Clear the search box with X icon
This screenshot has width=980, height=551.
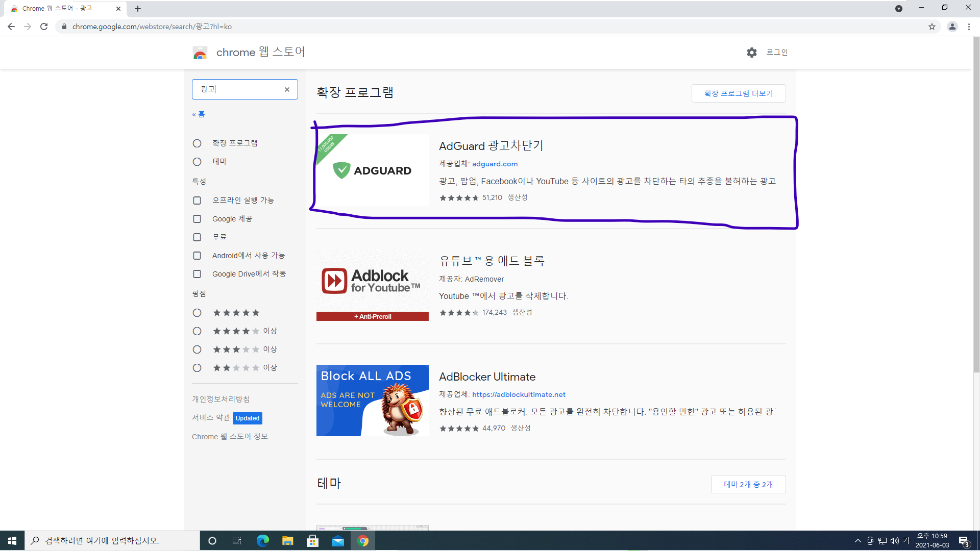click(x=287, y=89)
